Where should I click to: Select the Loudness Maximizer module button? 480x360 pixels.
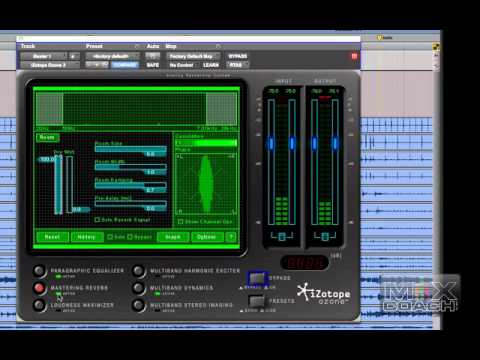click(39, 305)
